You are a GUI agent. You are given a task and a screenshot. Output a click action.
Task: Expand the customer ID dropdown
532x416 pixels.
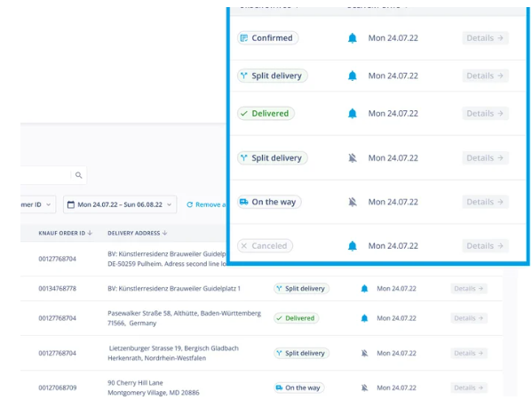tap(37, 204)
